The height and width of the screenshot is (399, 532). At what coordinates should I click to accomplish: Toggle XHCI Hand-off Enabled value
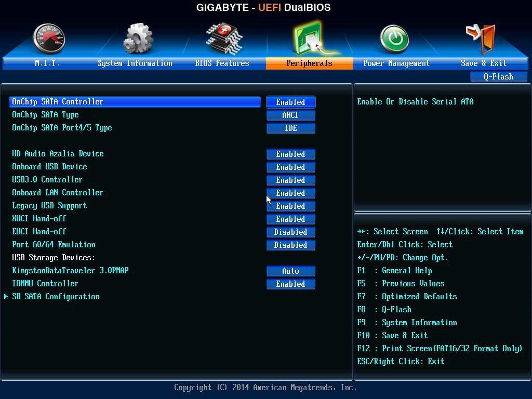tap(291, 219)
